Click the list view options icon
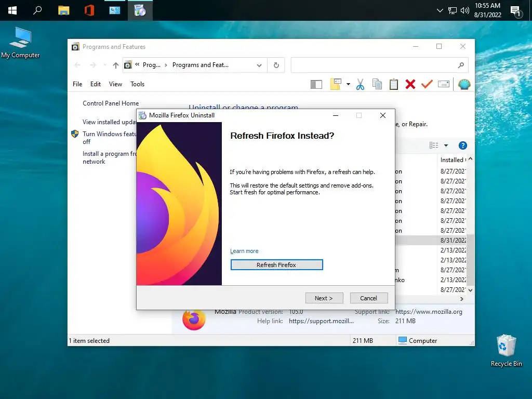 [434, 145]
